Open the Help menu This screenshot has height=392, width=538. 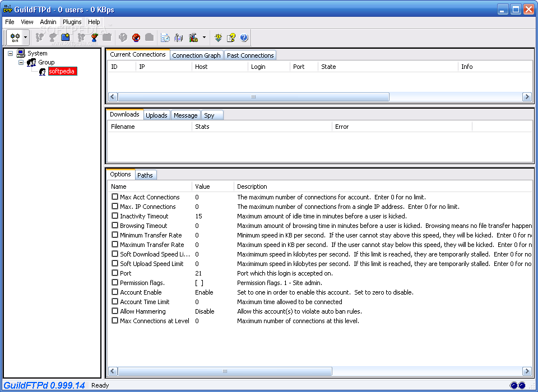94,22
